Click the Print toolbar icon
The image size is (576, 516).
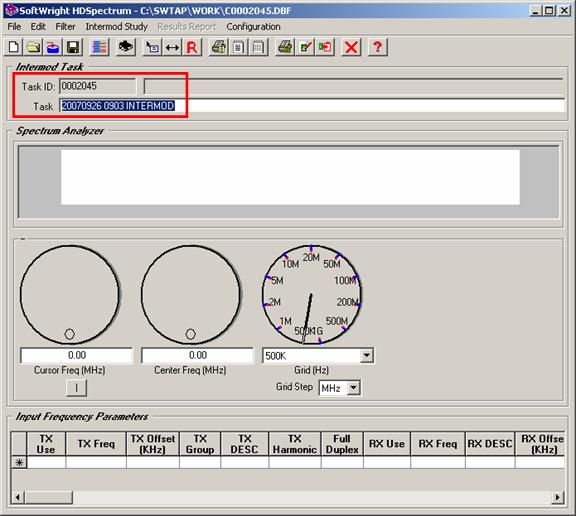point(285,47)
